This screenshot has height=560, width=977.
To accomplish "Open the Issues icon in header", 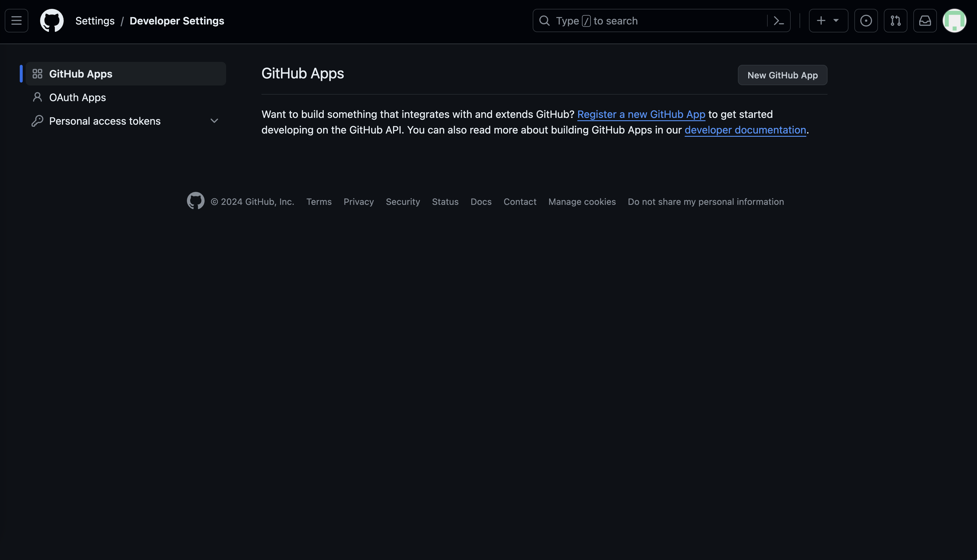I will pos(866,20).
